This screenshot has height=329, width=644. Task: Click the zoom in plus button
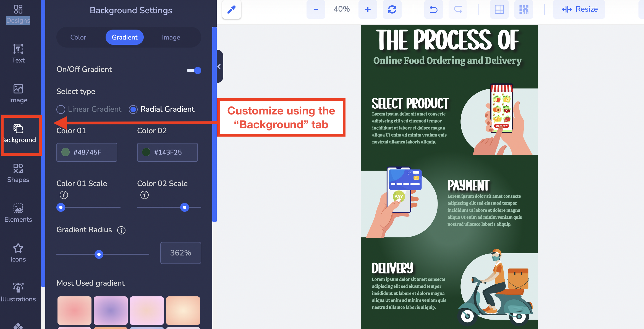click(x=368, y=10)
